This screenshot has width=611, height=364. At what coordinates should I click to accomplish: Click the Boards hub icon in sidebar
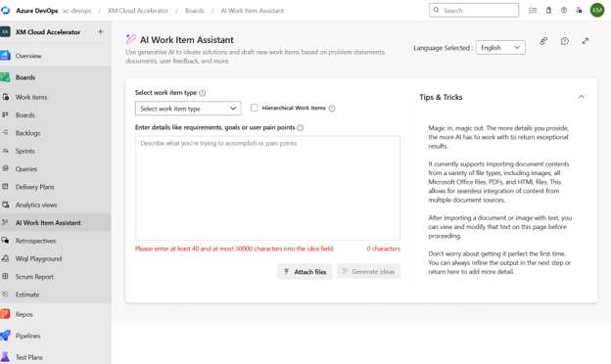6,77
